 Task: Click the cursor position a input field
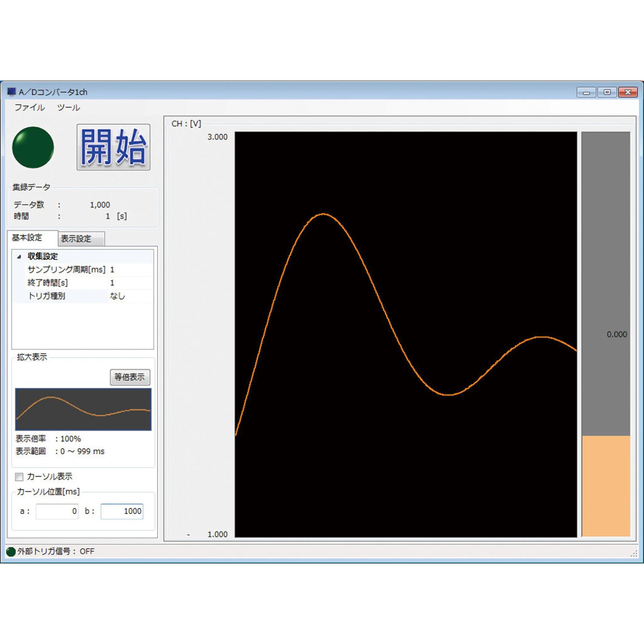[57, 511]
